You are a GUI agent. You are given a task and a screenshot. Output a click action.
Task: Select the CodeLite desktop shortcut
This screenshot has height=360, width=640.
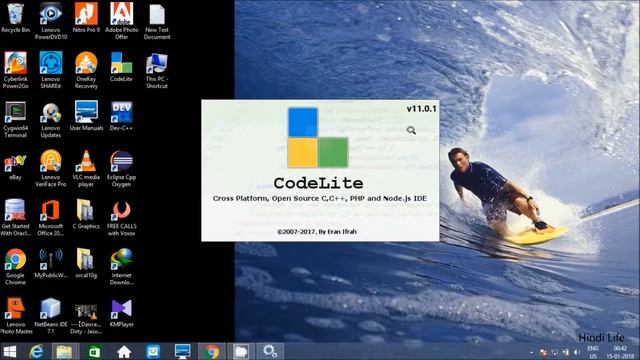click(x=121, y=67)
